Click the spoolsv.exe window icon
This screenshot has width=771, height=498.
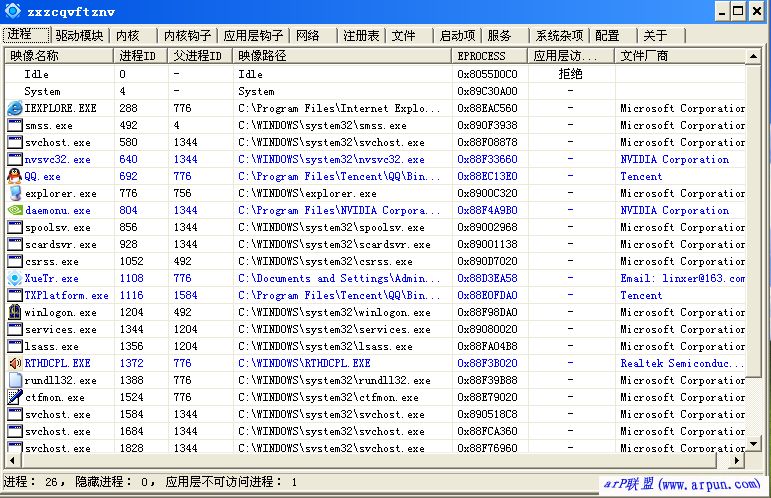(x=15, y=227)
